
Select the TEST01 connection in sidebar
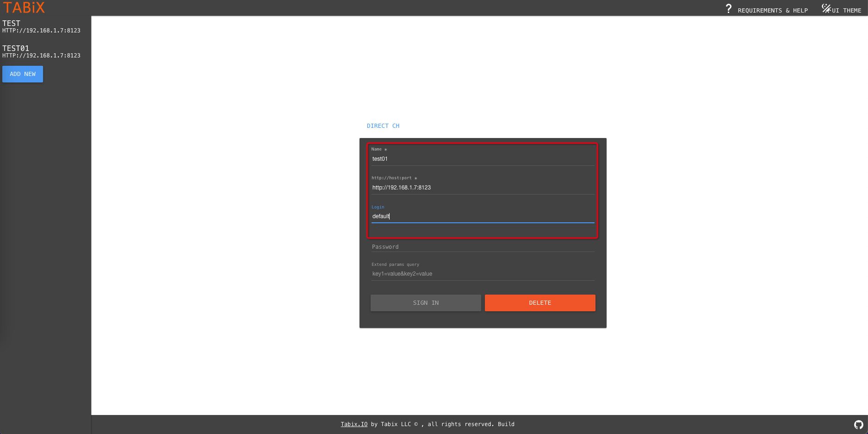click(41, 51)
